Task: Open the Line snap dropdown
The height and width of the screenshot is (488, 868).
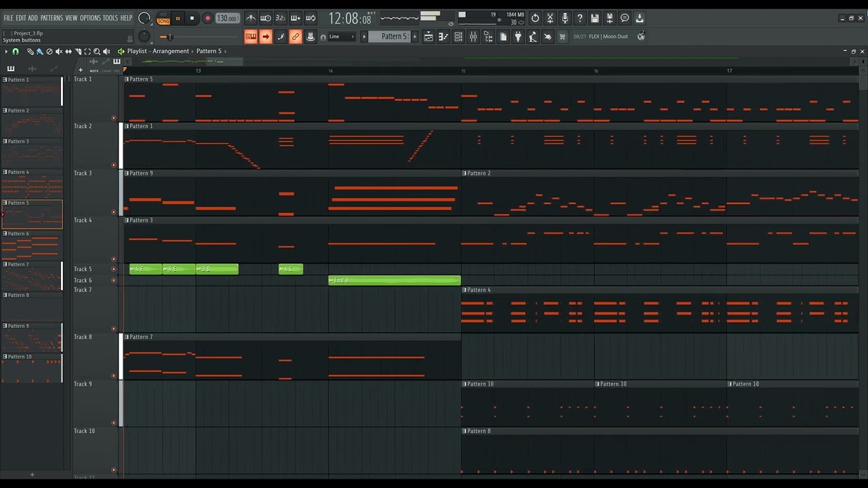Action: pos(342,37)
